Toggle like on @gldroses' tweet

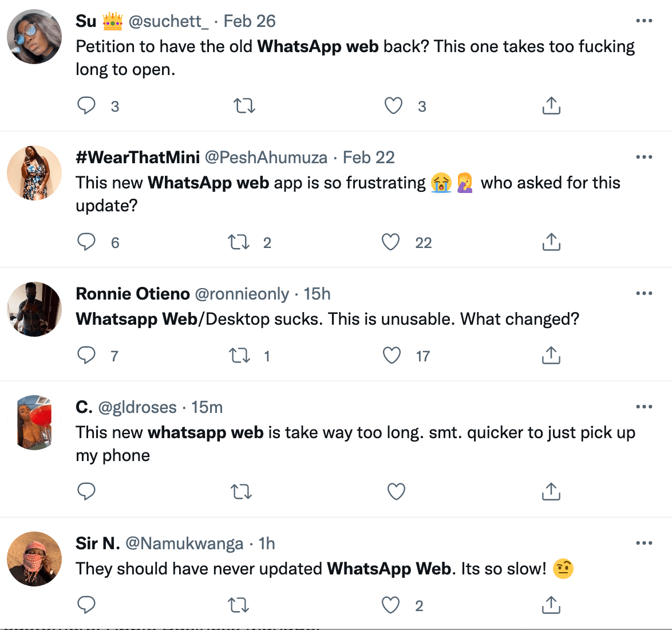point(396,491)
